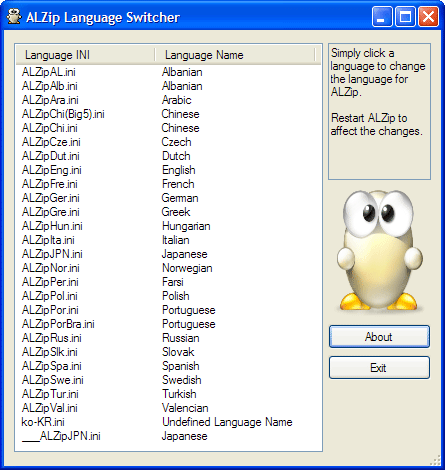Choose ALZipPorBra.ini Portuguese entry
This screenshot has width=445, height=470.
pyautogui.click(x=169, y=324)
